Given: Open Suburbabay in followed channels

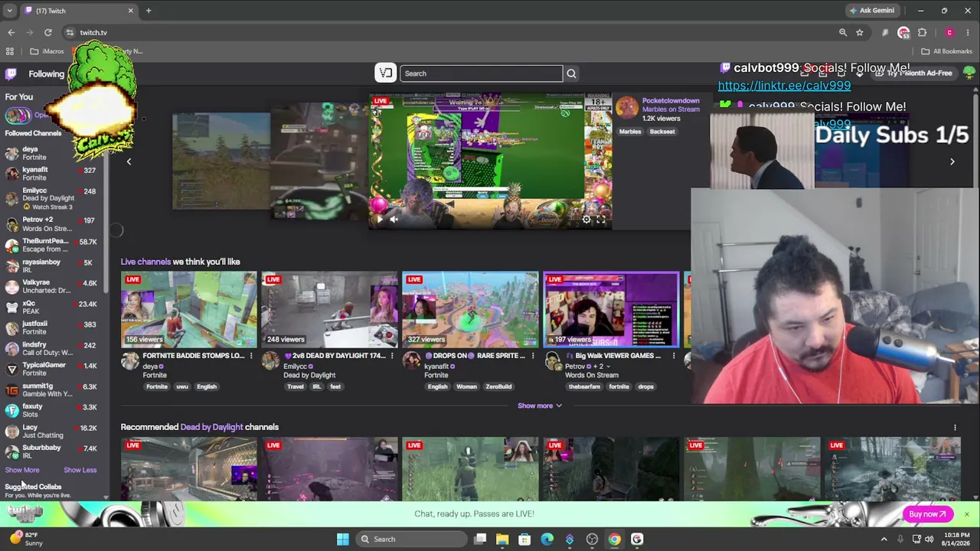Looking at the screenshot, I should pyautogui.click(x=52, y=452).
